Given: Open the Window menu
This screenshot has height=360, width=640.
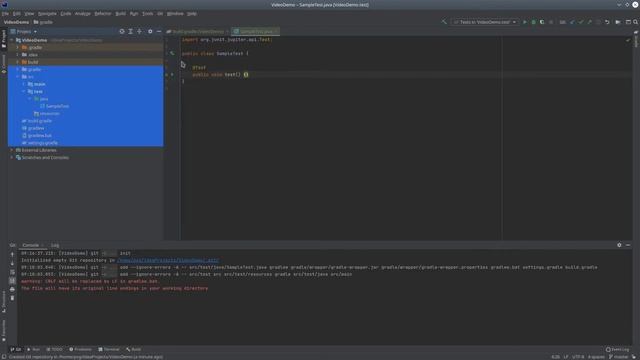Looking at the screenshot, I should coord(175,13).
